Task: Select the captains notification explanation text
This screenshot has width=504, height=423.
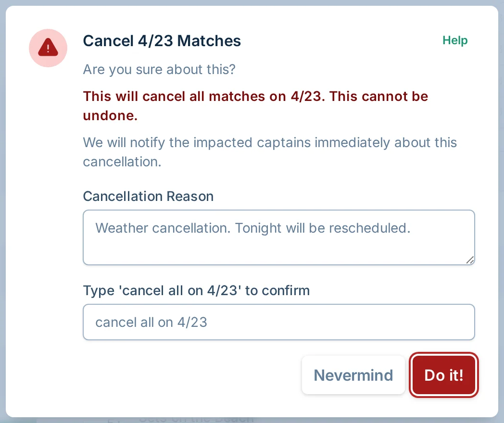Action: [x=270, y=152]
